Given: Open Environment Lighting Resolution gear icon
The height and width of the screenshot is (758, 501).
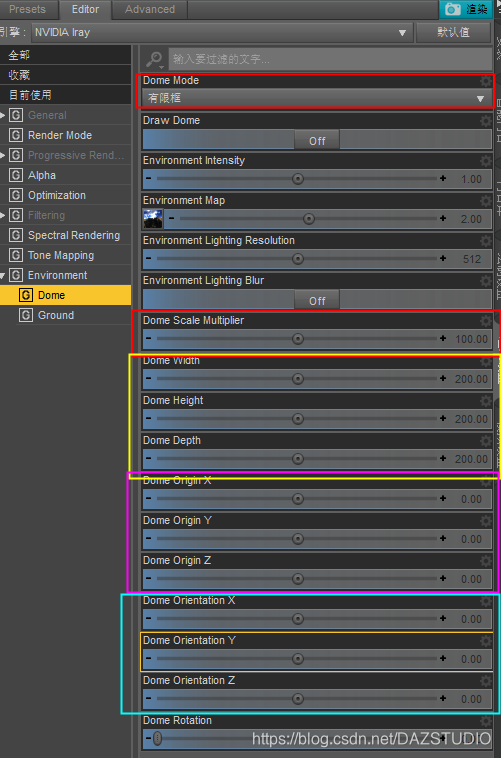Looking at the screenshot, I should (486, 241).
